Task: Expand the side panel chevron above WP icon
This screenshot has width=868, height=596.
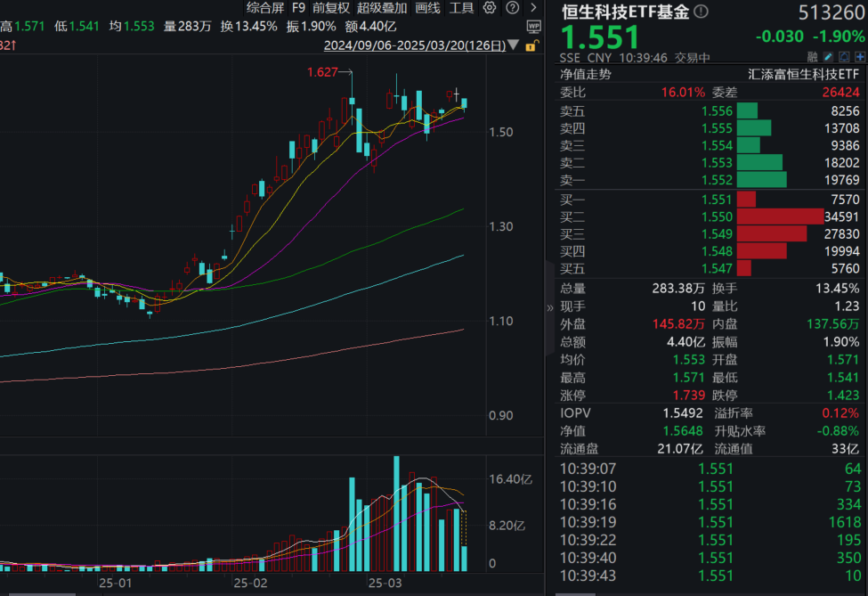Action: coord(534,7)
